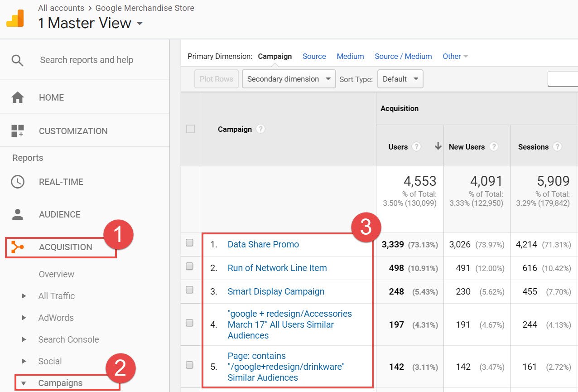The width and height of the screenshot is (578, 392).
Task: Toggle the select-all checkbox in table header
Action: 191,129
